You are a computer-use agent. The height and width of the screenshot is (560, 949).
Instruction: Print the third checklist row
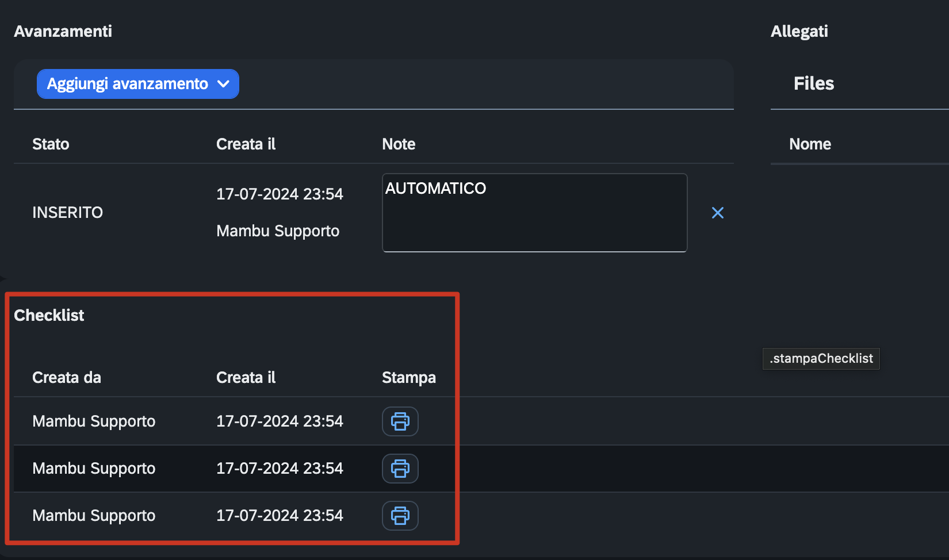coord(400,516)
